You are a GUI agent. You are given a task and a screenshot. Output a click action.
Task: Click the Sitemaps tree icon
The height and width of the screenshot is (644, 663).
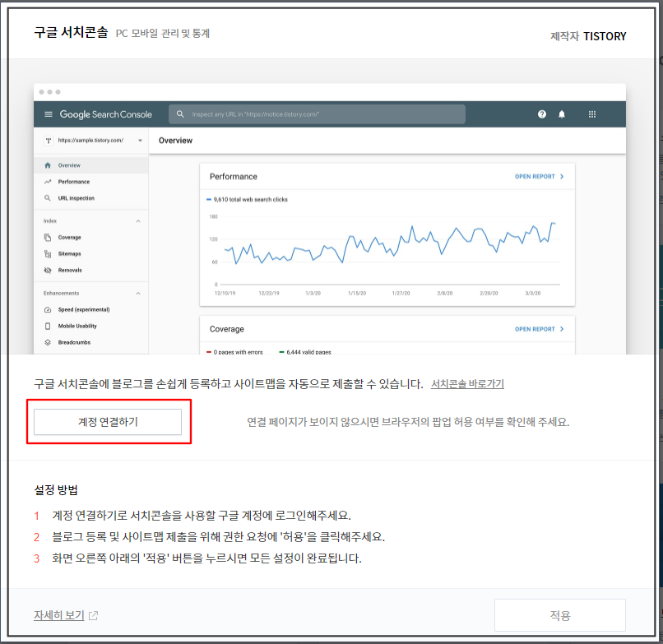(x=48, y=253)
